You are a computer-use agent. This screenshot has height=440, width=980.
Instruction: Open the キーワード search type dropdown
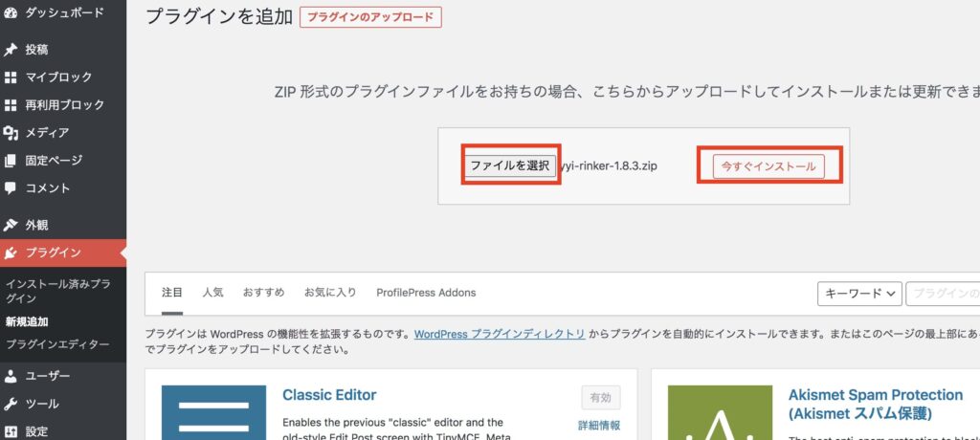click(x=859, y=294)
